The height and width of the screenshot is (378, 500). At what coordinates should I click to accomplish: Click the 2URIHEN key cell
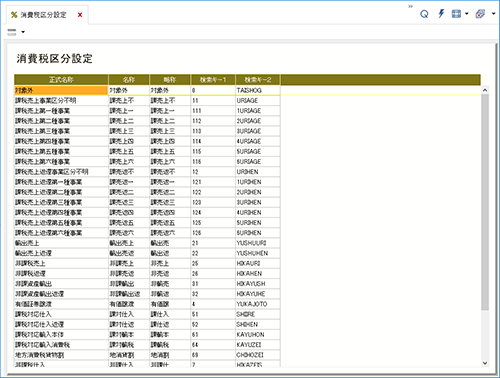[x=258, y=192]
